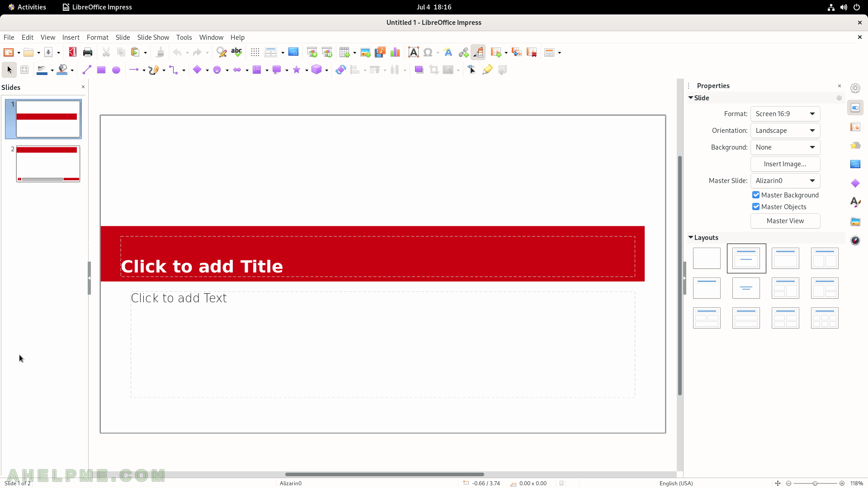The width and height of the screenshot is (868, 488).
Task: Click the Print icon in toolbar
Action: (x=88, y=52)
